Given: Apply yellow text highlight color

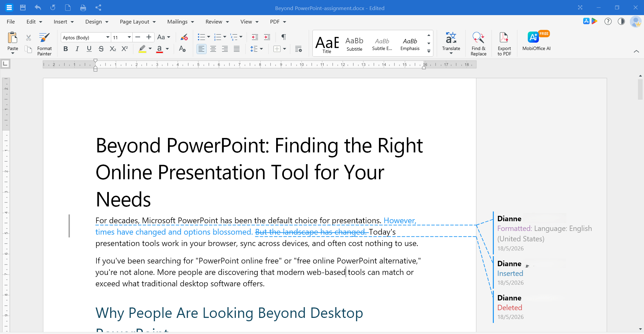Looking at the screenshot, I should point(142,49).
